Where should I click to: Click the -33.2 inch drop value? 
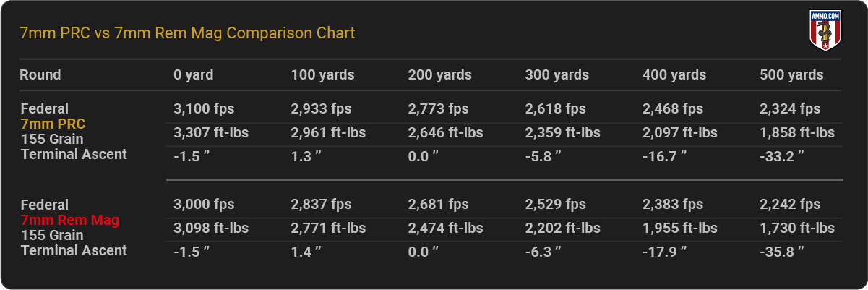coord(783,155)
